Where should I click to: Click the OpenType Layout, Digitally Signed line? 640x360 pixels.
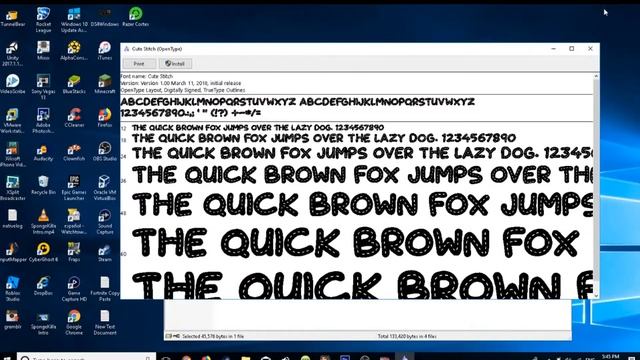[183, 90]
